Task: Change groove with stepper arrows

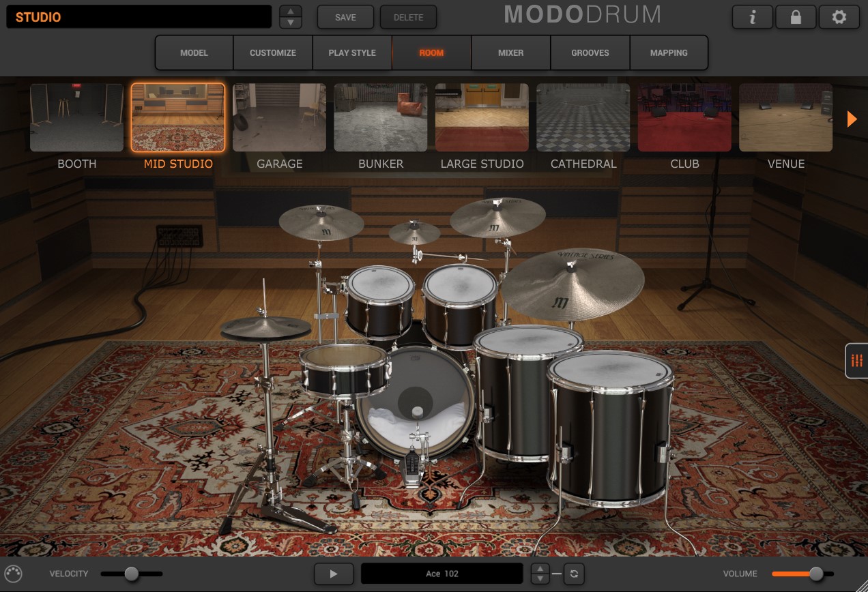Action: coord(540,574)
